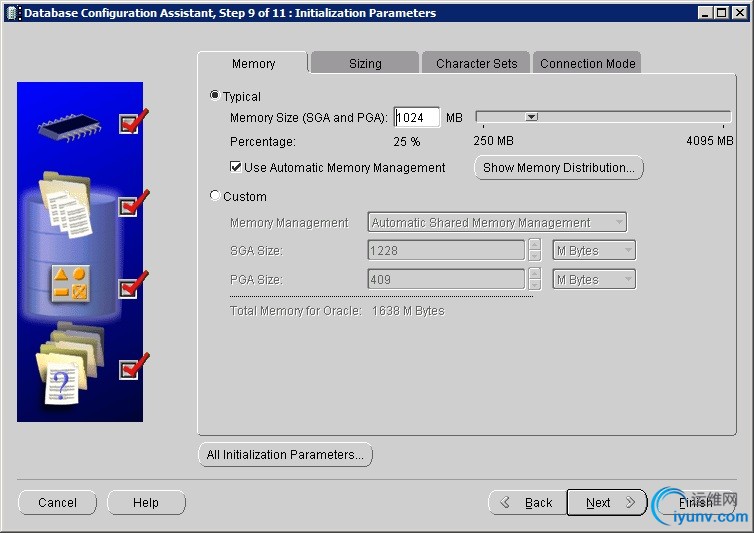Click the memory size slider thumb

tap(531, 116)
